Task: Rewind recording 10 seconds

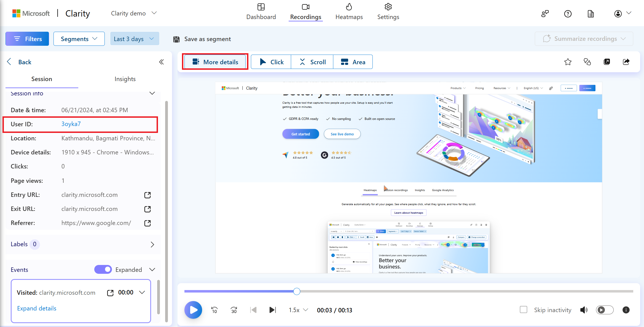Action: (214, 310)
